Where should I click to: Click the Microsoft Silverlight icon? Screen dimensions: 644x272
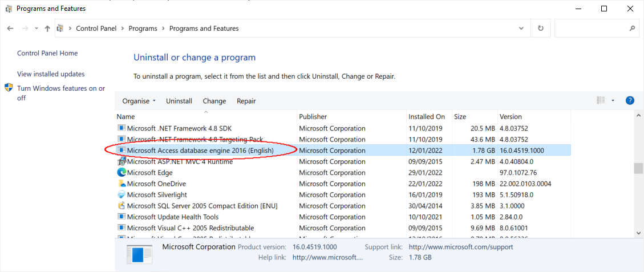click(x=121, y=195)
